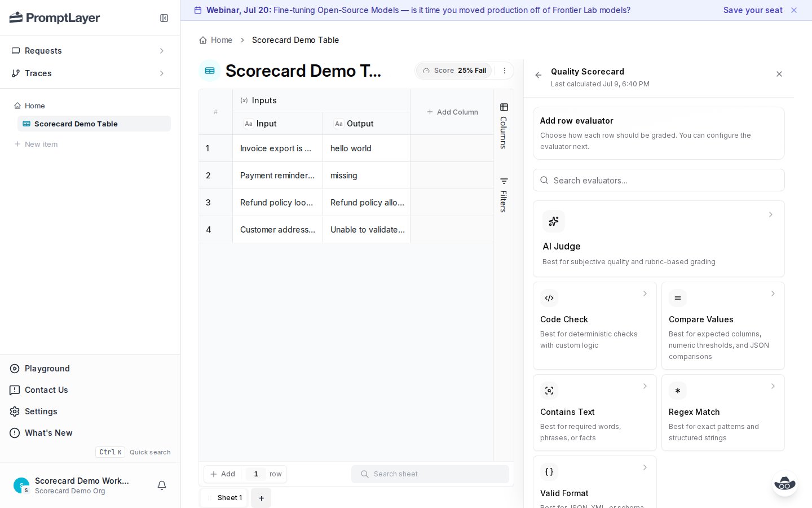Click the Add Column button
812x508 pixels.
point(452,112)
